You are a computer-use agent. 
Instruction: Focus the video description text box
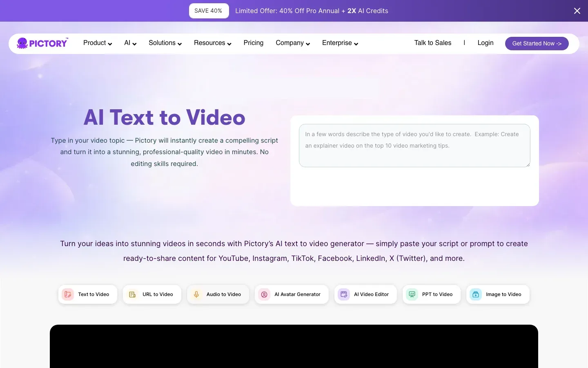tap(414, 146)
